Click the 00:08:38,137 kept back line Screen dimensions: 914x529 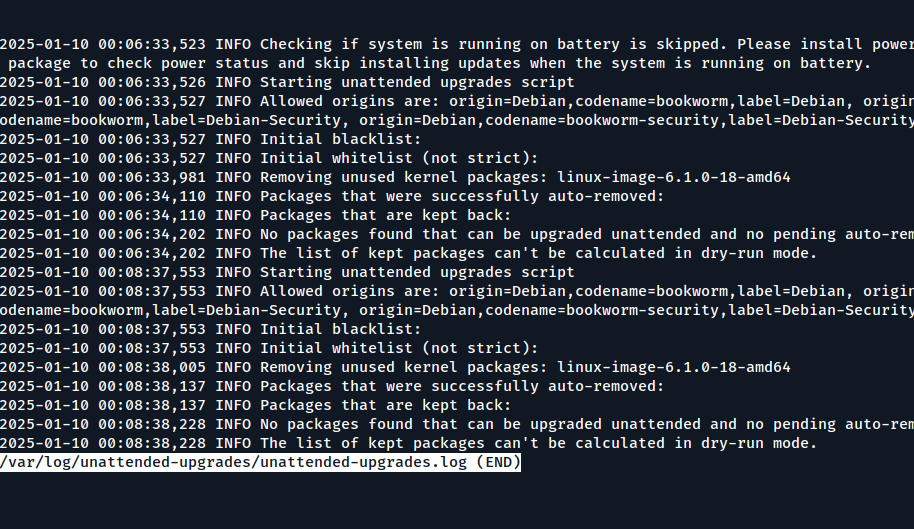(256, 405)
